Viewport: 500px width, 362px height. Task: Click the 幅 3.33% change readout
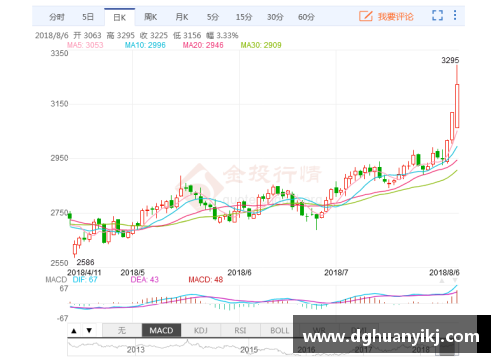(x=222, y=35)
